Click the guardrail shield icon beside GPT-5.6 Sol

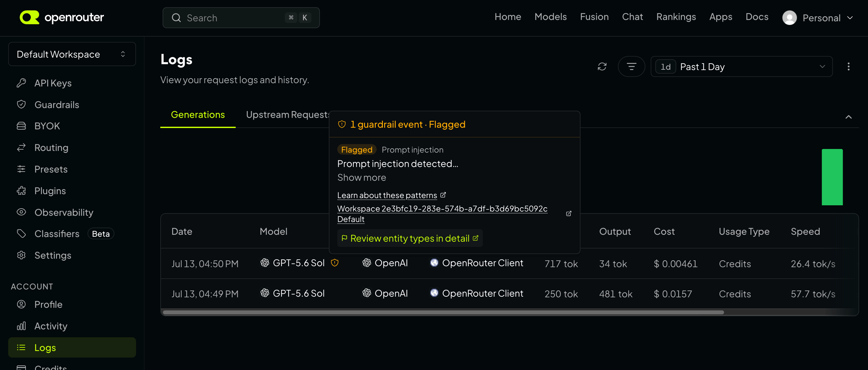[x=335, y=263]
